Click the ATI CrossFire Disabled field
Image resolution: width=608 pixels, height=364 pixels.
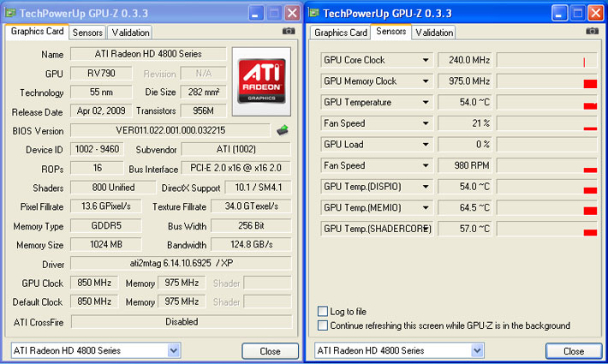coord(182,322)
